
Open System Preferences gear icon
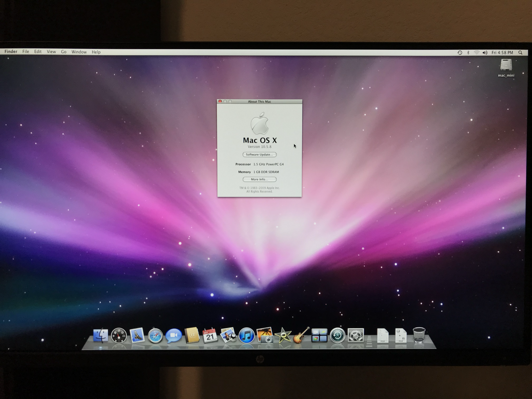pos(356,335)
